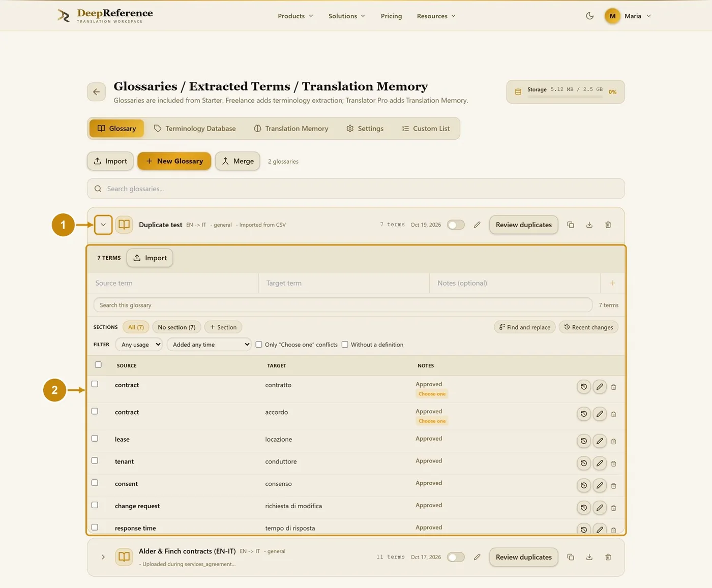
Task: Open the Products menu
Action: point(295,16)
